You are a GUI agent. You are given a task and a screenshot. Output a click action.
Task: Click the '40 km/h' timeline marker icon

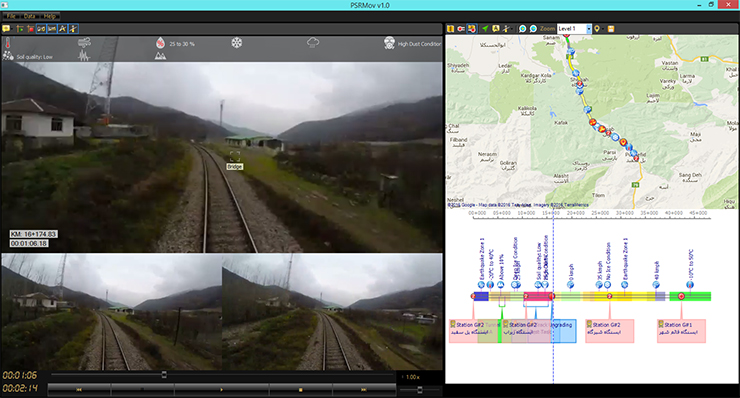tap(656, 285)
